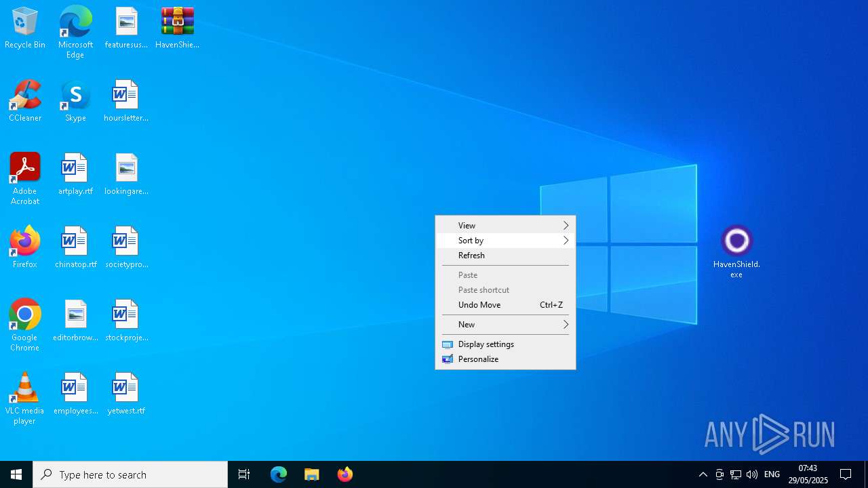This screenshot has height=488, width=868.
Task: Select the artplay.rtf document icon
Action: 75,175
